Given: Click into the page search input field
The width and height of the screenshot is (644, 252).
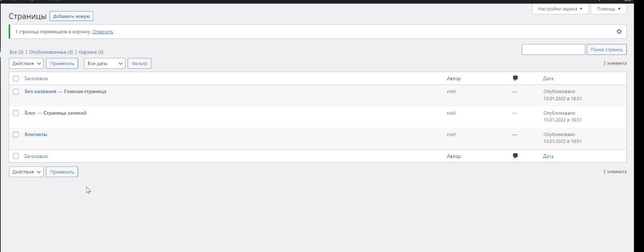Looking at the screenshot, I should (553, 49).
